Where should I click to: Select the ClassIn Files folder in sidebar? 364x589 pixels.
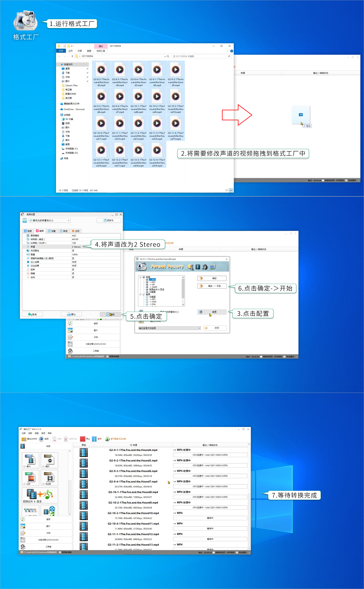pyautogui.click(x=70, y=85)
